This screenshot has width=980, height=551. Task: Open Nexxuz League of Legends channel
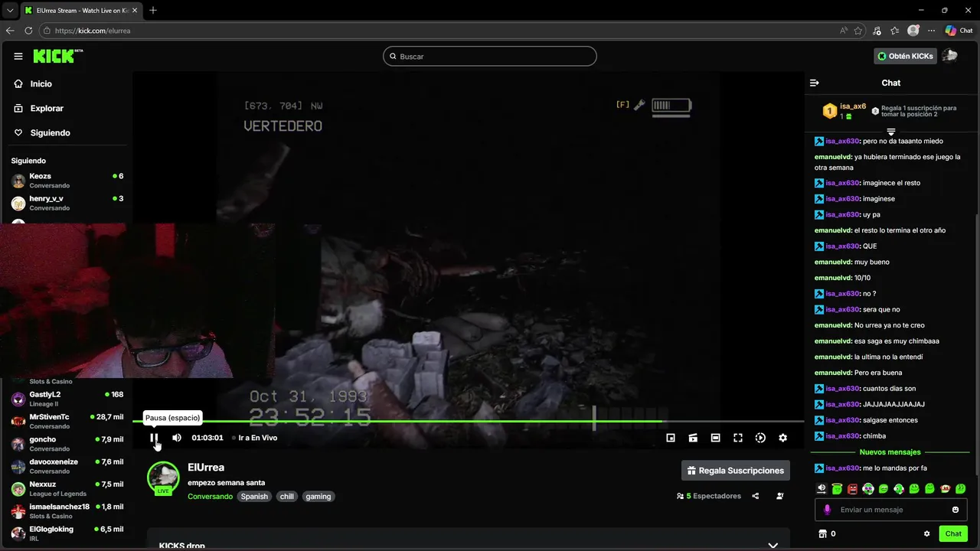[x=67, y=488]
